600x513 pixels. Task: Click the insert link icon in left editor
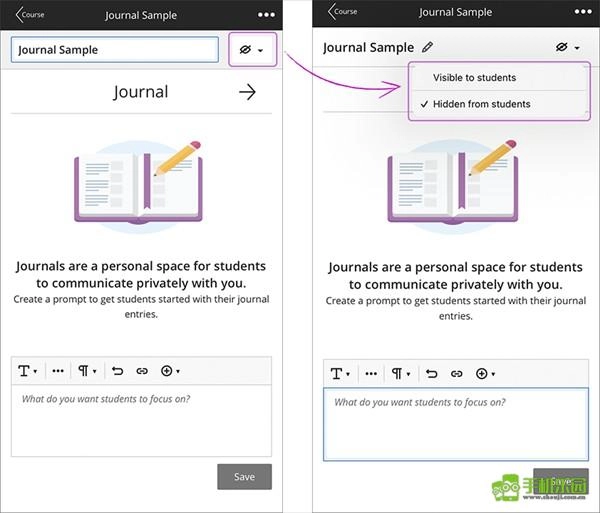pos(142,371)
